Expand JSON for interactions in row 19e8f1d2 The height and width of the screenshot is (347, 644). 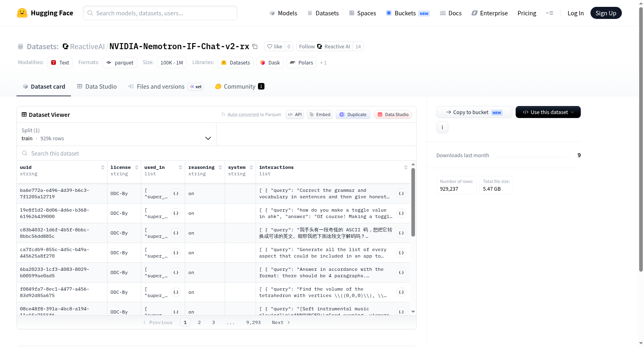401,213
